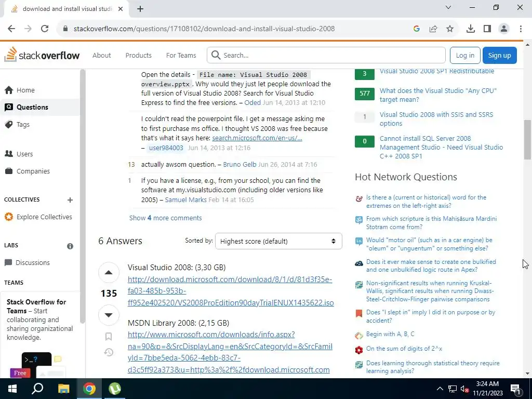Click the share page icon
Viewport: 532px width, 399px height.
433,29
